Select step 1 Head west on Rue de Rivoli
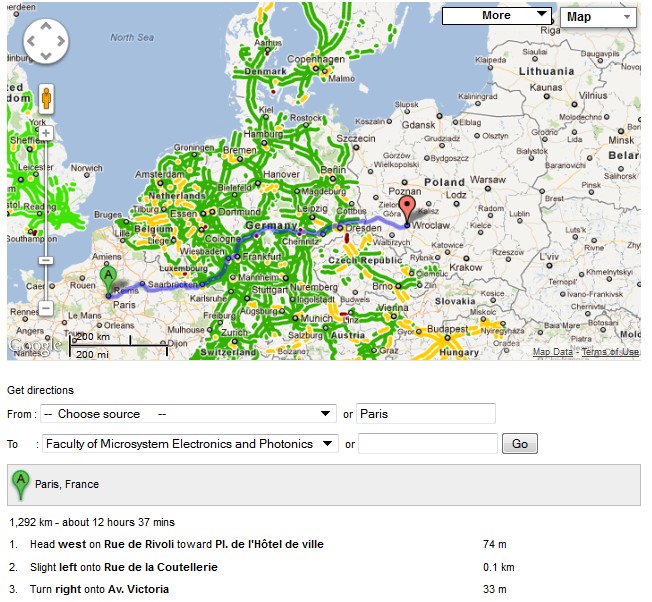 click(x=177, y=544)
